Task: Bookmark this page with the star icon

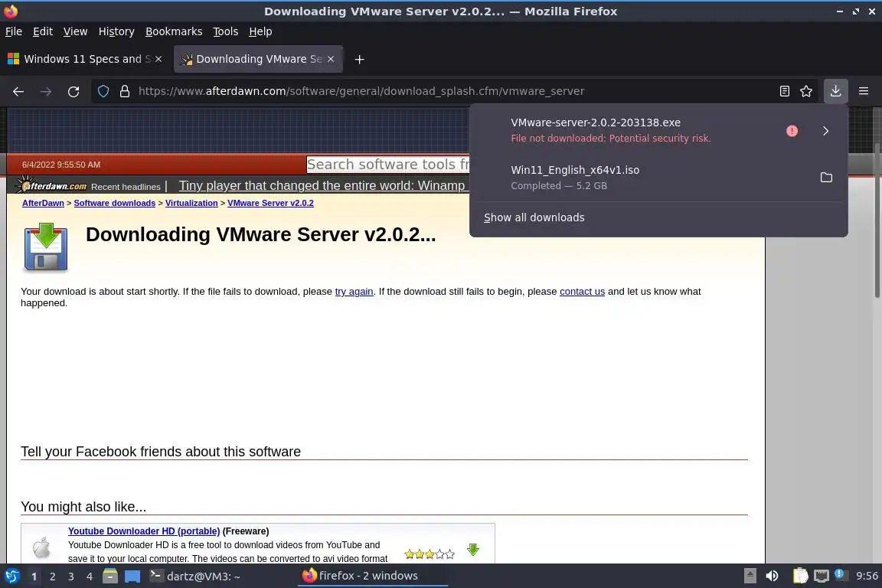Action: click(806, 91)
